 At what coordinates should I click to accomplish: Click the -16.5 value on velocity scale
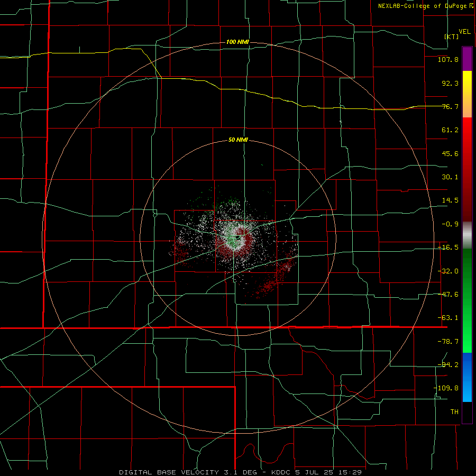point(448,248)
